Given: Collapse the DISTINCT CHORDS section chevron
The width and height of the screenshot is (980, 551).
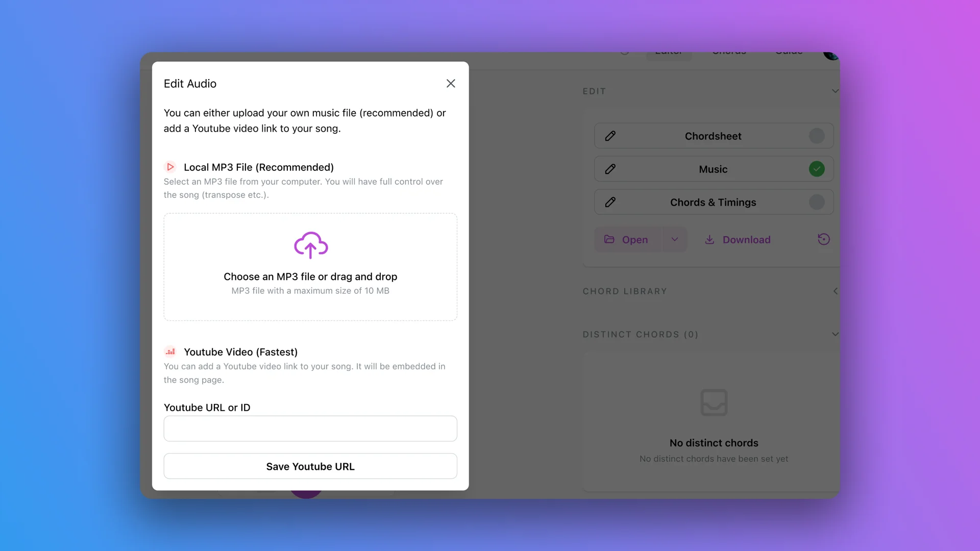Looking at the screenshot, I should (x=836, y=334).
